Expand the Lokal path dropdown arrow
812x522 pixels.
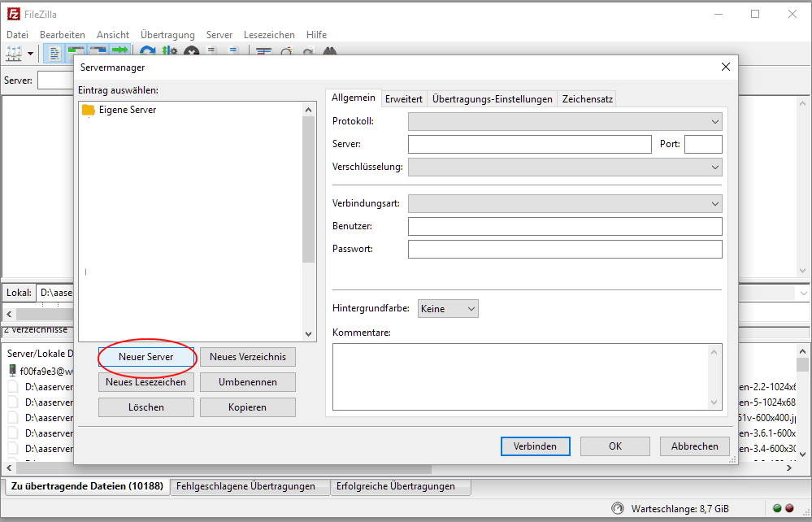point(804,293)
